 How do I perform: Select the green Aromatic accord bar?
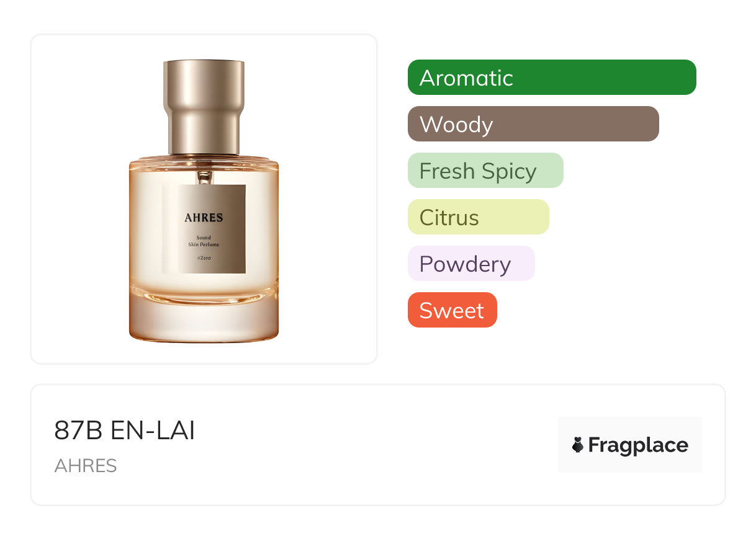click(x=552, y=78)
